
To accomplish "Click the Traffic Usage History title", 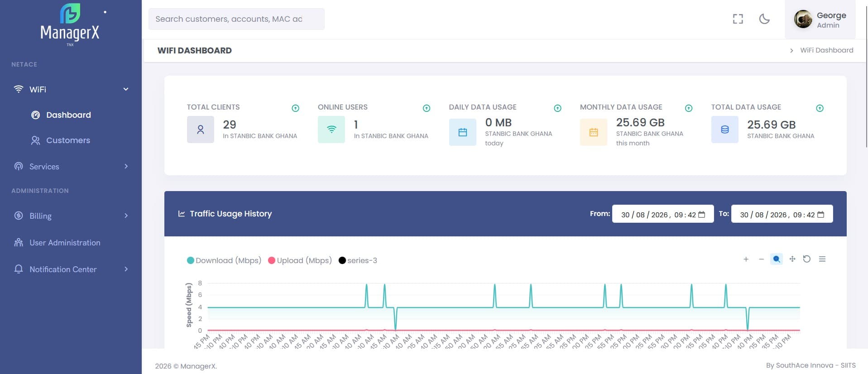I will 230,214.
